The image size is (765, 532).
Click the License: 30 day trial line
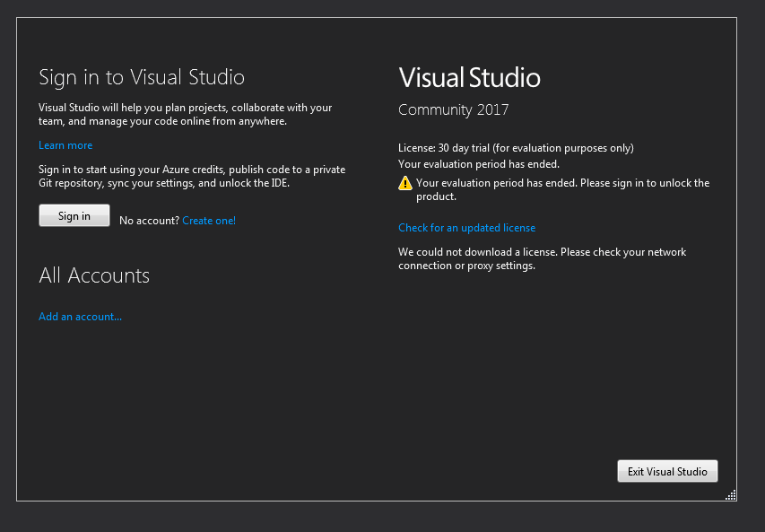coord(516,148)
